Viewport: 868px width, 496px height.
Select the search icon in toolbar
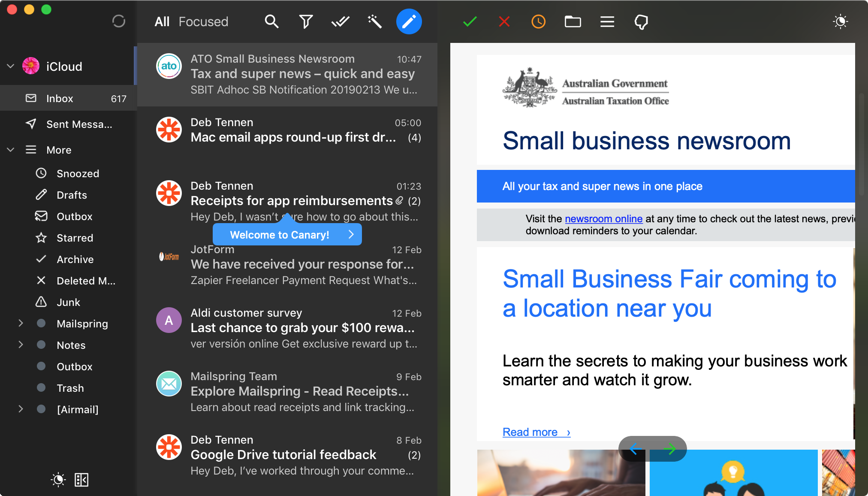point(272,22)
